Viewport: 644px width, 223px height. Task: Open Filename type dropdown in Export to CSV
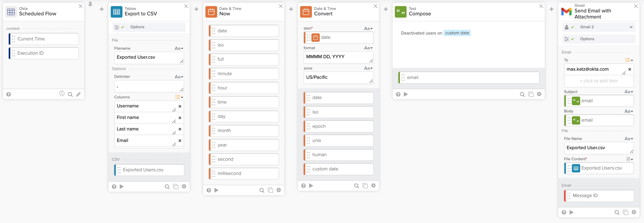(179, 49)
